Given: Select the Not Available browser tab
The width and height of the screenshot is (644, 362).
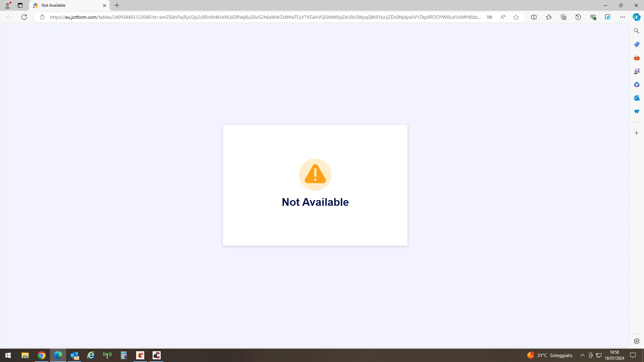Looking at the screenshot, I should [x=67, y=5].
